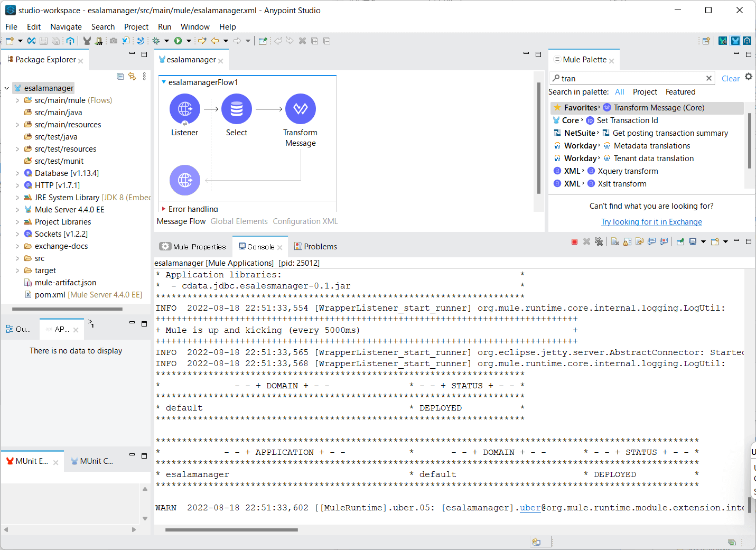This screenshot has height=550, width=756.
Task: Open the Navigate menu
Action: coord(66,27)
